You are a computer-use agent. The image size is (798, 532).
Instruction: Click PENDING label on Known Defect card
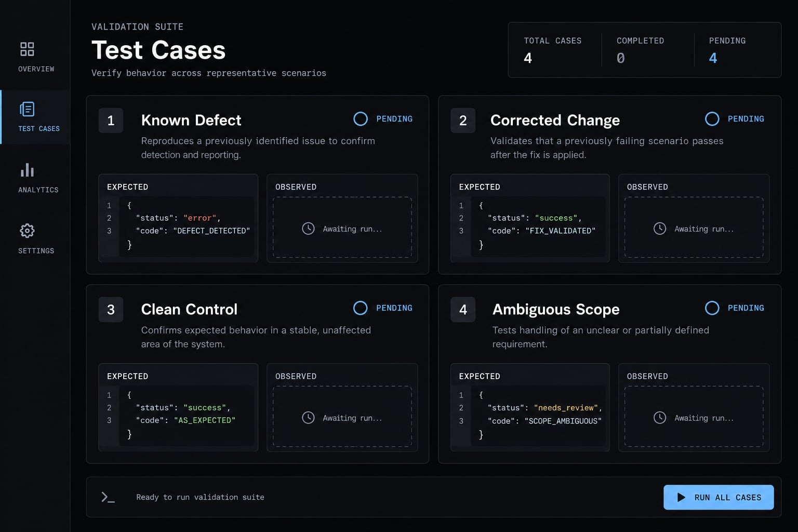coord(394,119)
